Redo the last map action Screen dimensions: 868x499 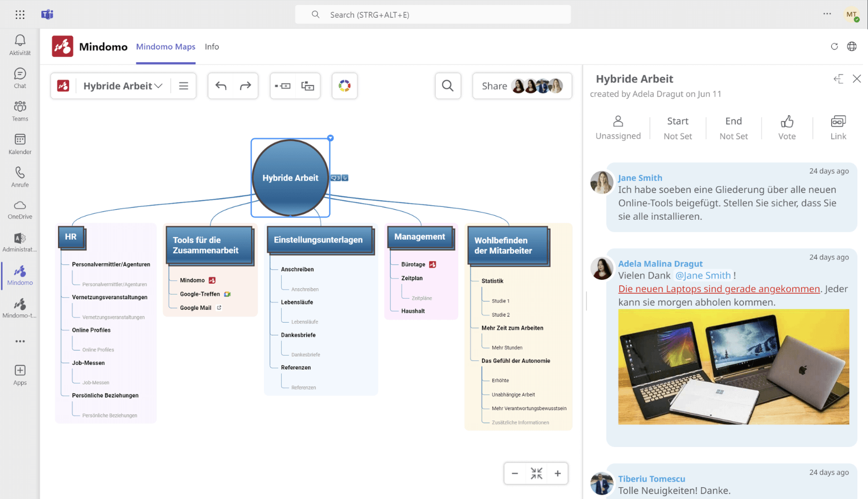coord(245,86)
